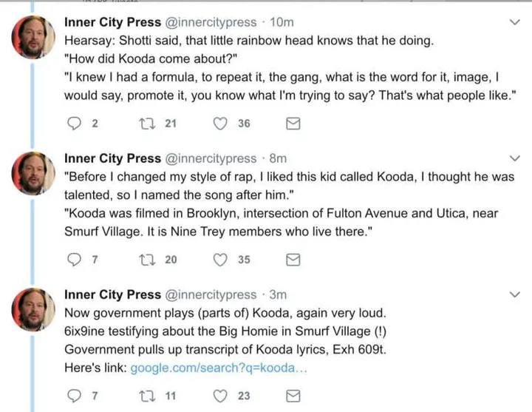
Task: Retweet the Exh 609t transcript tweet
Action: [146, 396]
